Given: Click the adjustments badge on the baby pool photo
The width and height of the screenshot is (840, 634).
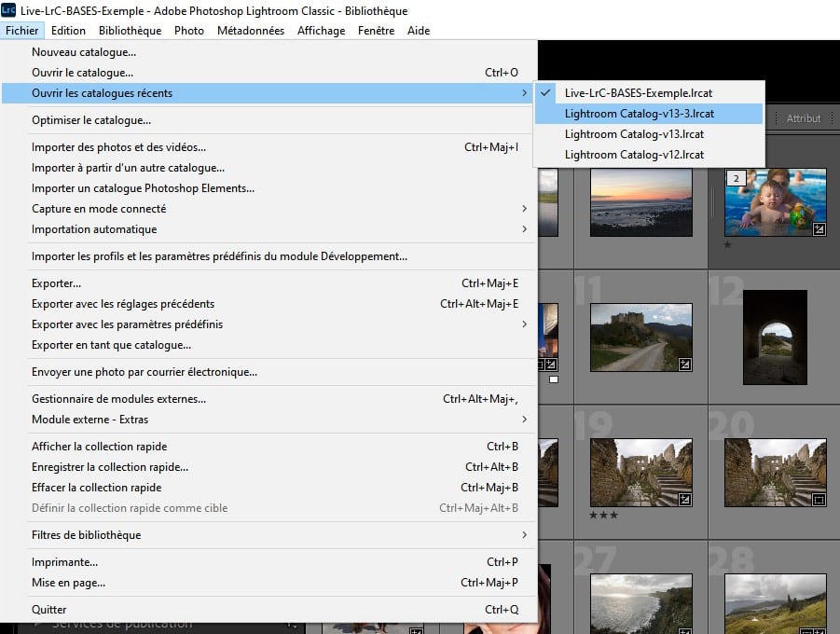Looking at the screenshot, I should tap(819, 229).
